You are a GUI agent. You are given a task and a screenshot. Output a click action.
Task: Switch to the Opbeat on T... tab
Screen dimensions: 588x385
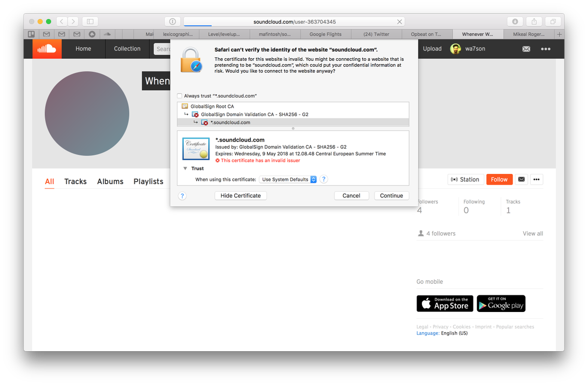pyautogui.click(x=426, y=34)
